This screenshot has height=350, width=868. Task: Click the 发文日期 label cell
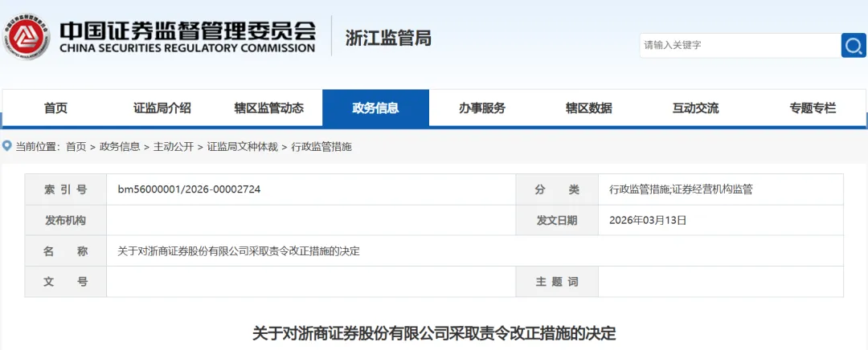(557, 220)
